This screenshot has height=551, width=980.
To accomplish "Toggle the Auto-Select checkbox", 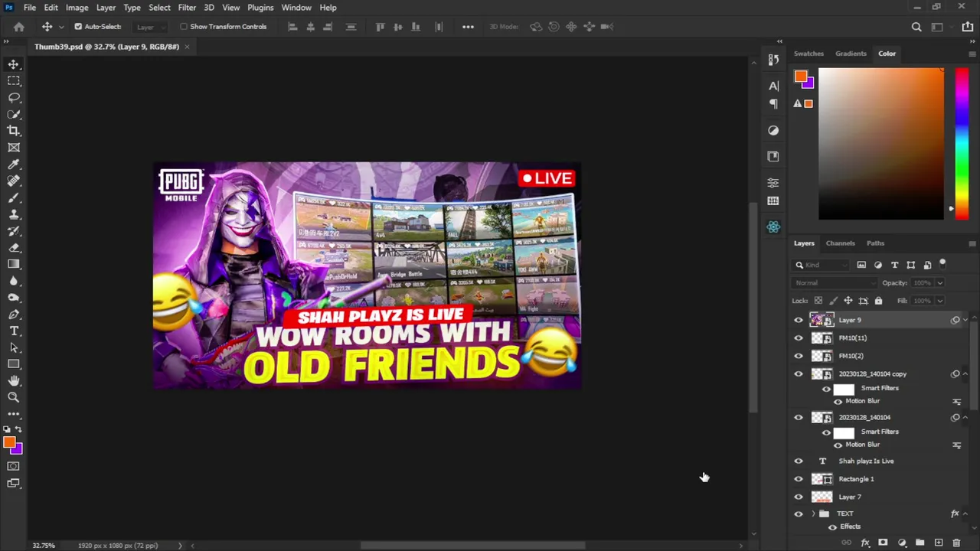I will pos(78,27).
